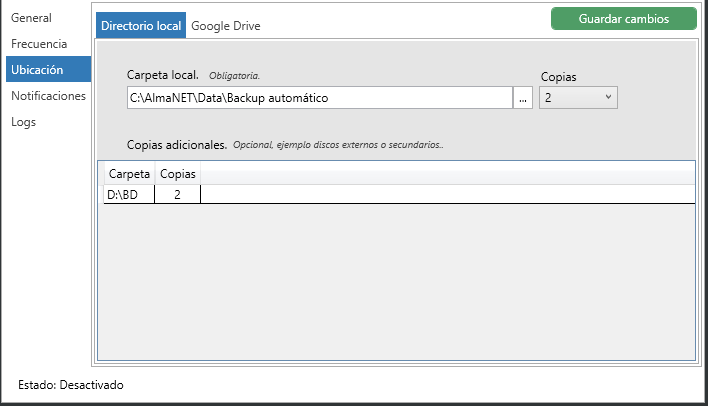Show the Logs section
The height and width of the screenshot is (406, 708).
pos(24,122)
